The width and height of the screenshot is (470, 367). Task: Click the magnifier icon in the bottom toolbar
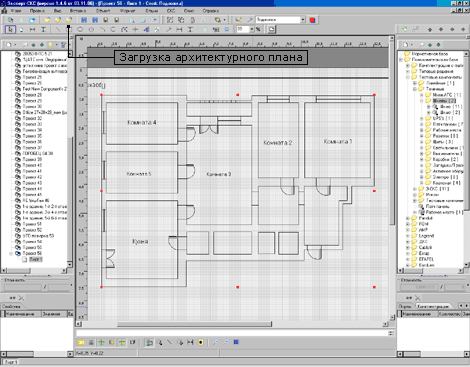pos(160,342)
